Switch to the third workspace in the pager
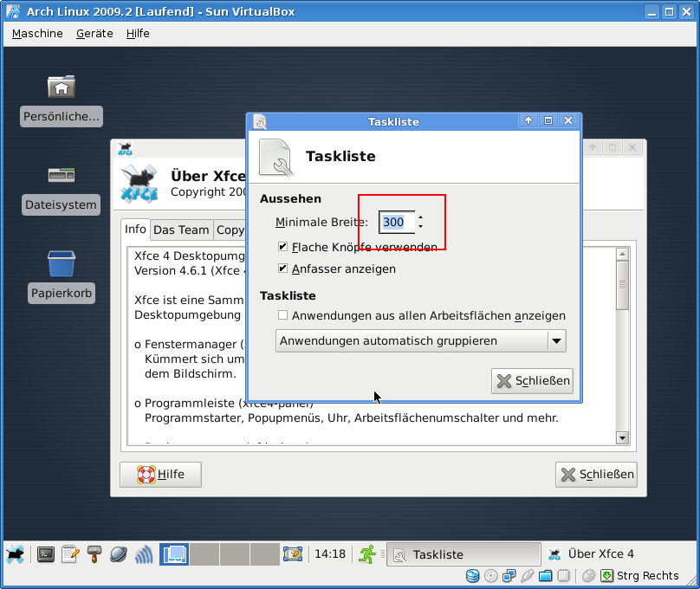This screenshot has height=589, width=700. (x=235, y=554)
